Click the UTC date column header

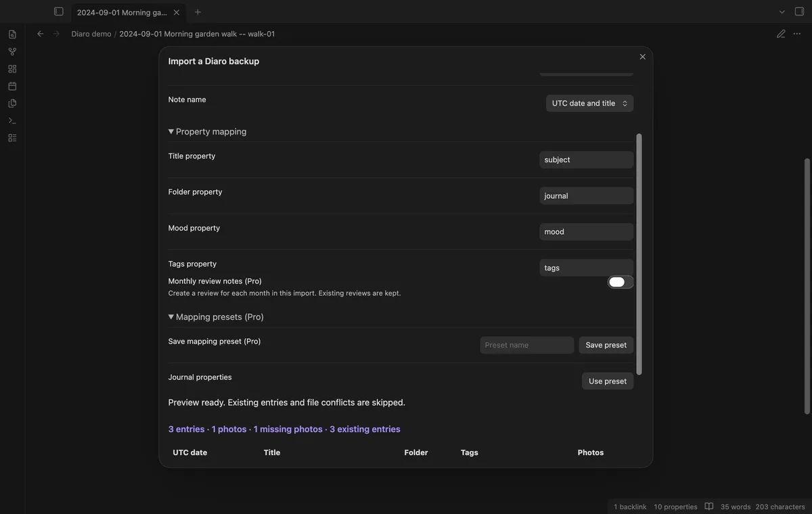190,452
